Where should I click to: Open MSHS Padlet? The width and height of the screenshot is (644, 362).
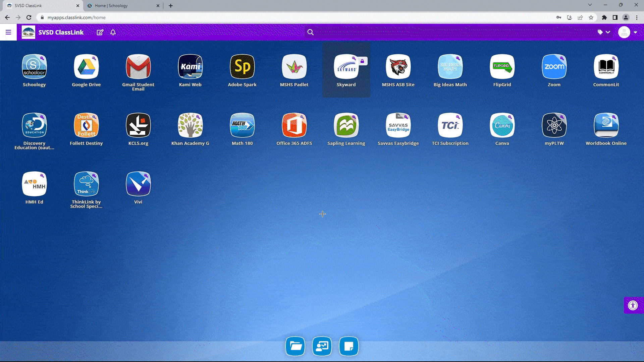pos(294,67)
